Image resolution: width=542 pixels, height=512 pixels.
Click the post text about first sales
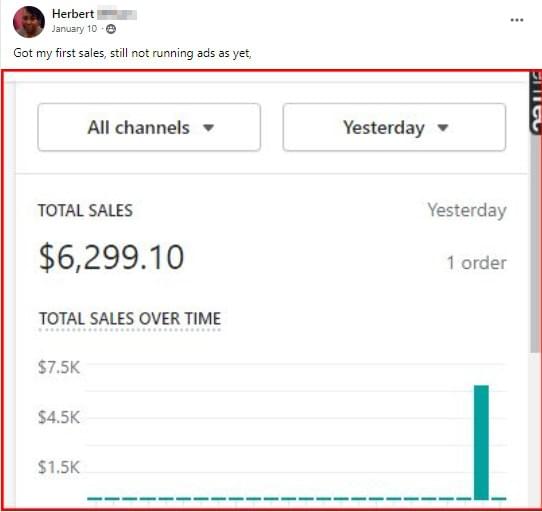pos(132,53)
